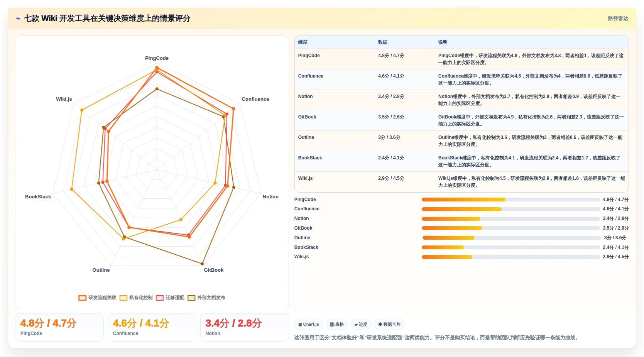Click the GitBook description text in the table

click(x=531, y=120)
